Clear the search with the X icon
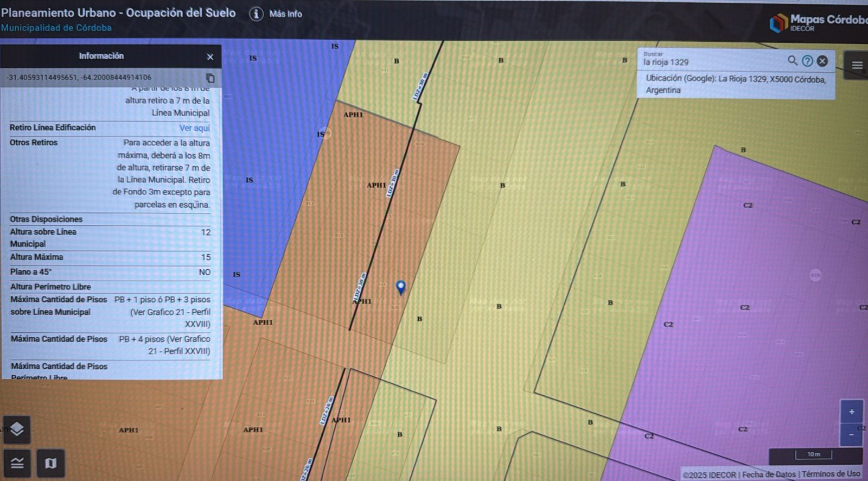Image resolution: width=868 pixels, height=481 pixels. 822,61
